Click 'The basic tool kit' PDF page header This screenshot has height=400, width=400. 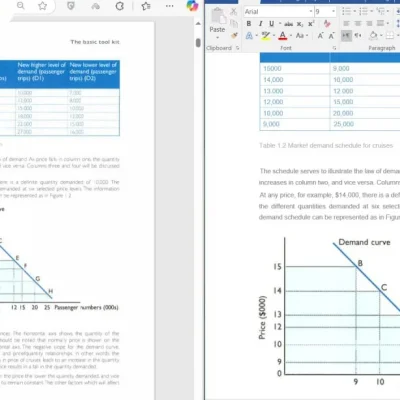point(95,42)
